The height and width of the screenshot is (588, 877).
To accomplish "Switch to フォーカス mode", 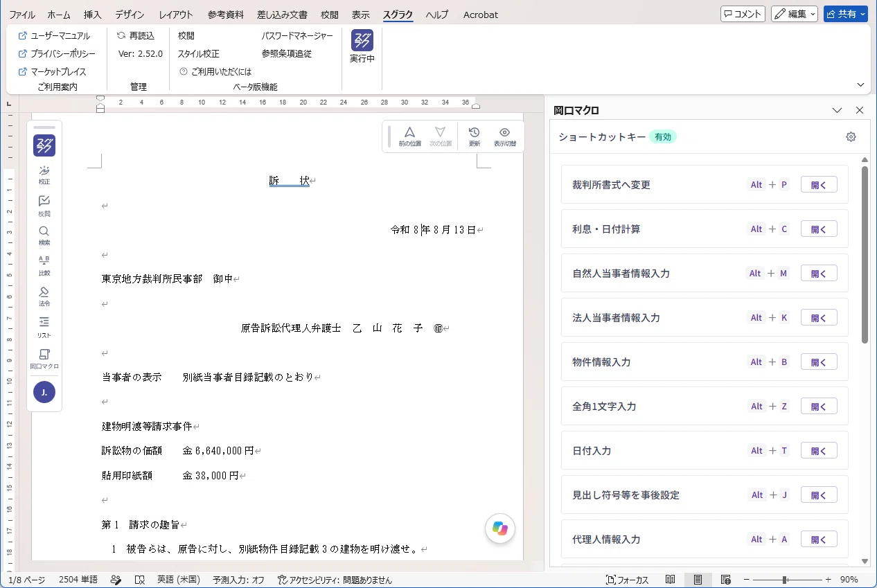I will [628, 580].
